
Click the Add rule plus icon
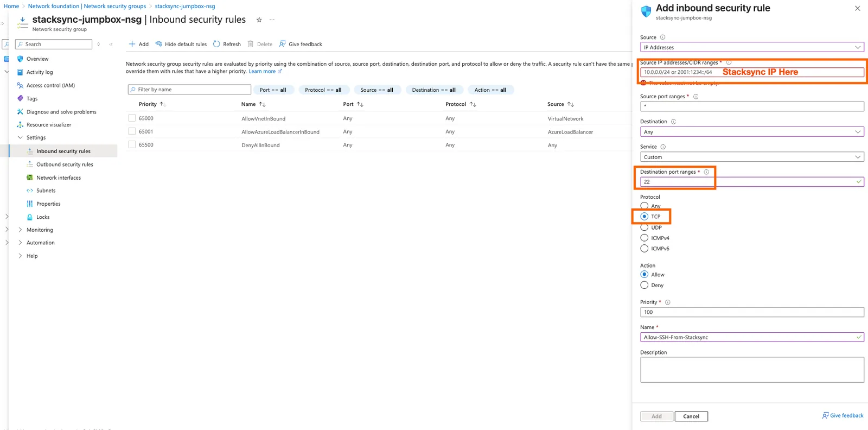click(x=132, y=44)
